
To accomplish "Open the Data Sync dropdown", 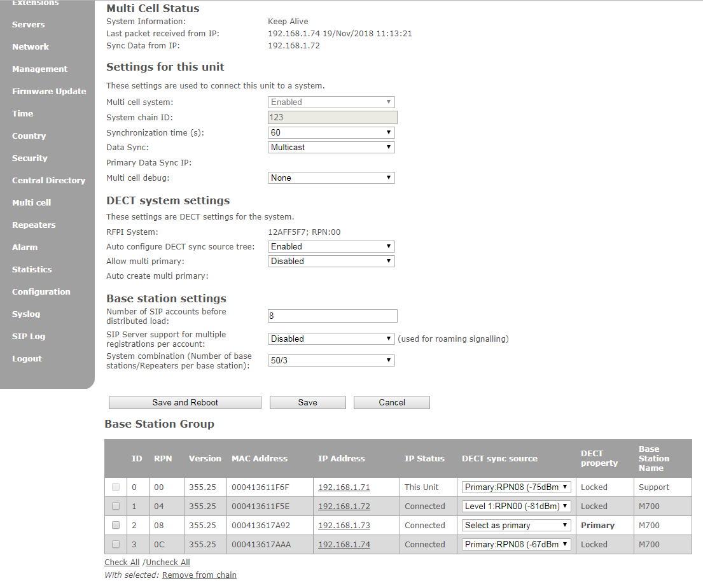I will click(x=331, y=147).
